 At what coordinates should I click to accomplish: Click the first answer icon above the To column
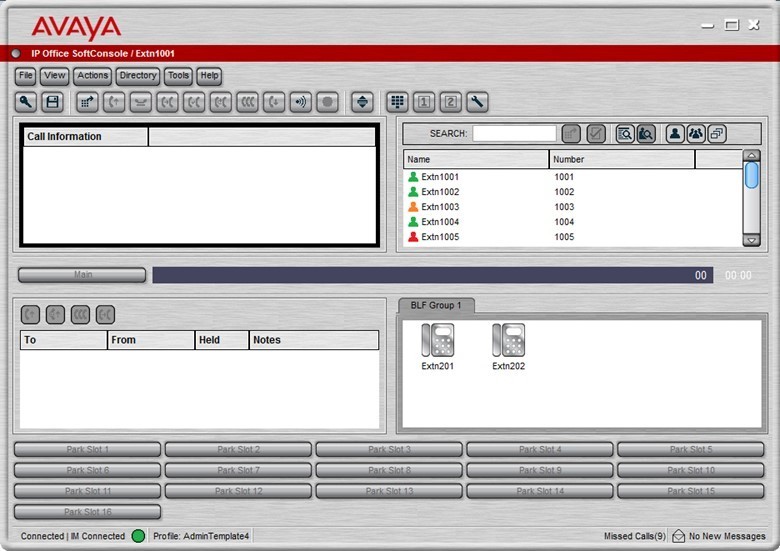(30, 315)
